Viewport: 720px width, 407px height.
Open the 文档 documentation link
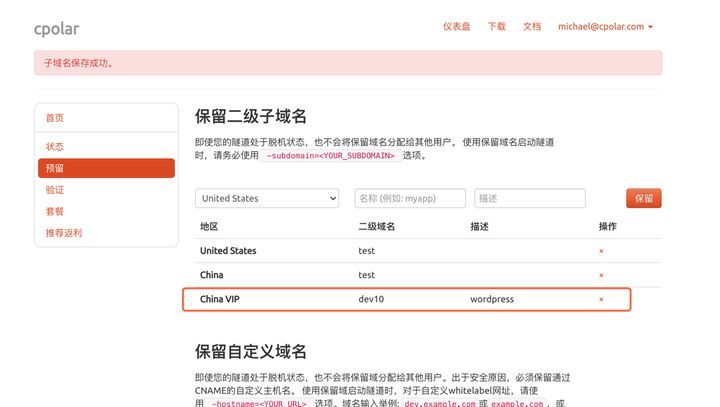pos(532,27)
